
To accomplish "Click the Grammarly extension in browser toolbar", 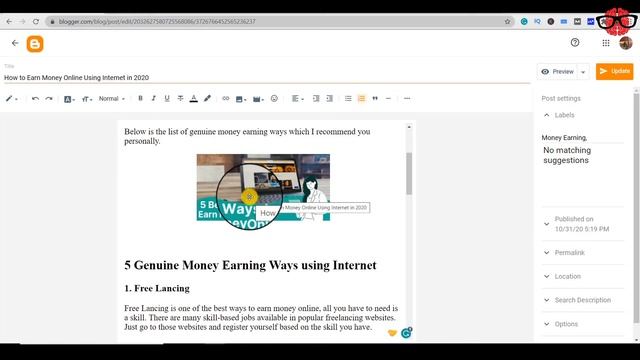I will click(x=524, y=21).
